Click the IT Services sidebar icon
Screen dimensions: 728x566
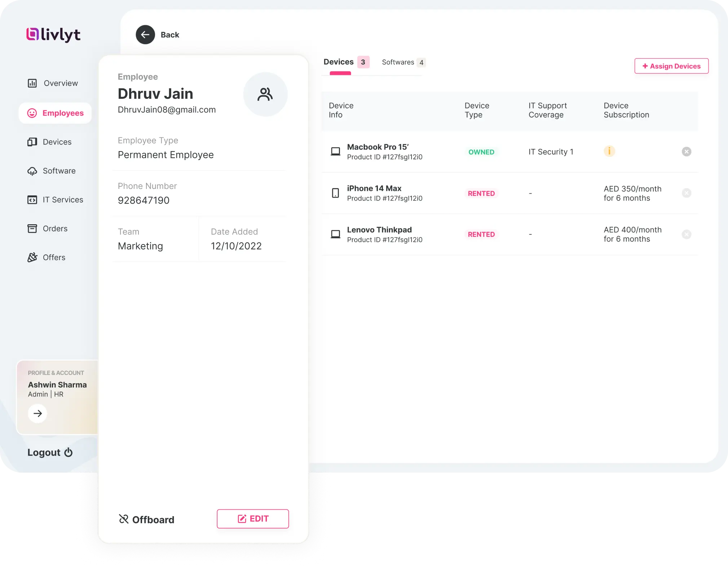point(32,200)
